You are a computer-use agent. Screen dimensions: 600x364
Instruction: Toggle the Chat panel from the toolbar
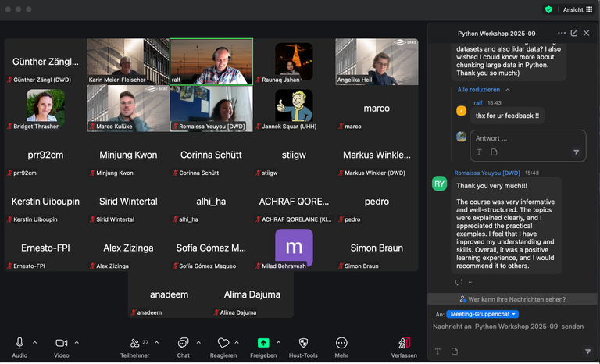click(x=183, y=343)
